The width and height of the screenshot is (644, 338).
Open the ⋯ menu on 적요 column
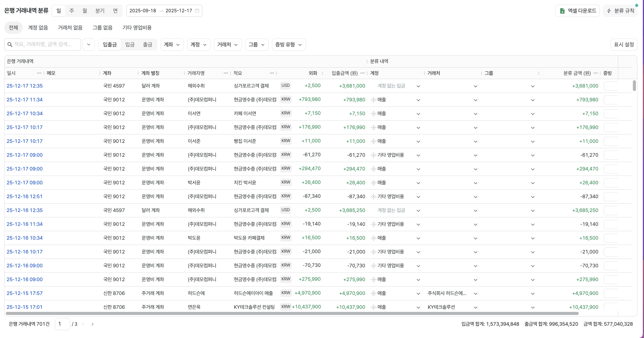click(272, 73)
